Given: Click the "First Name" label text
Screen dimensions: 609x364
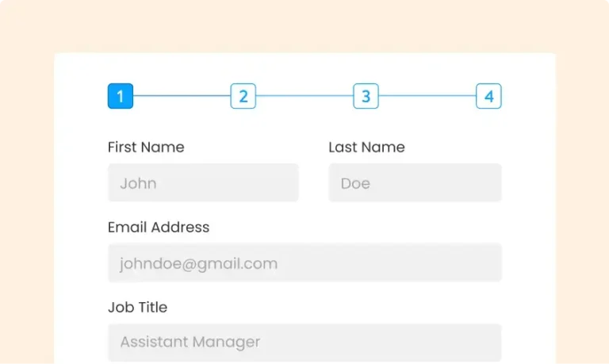Looking at the screenshot, I should pos(146,147).
